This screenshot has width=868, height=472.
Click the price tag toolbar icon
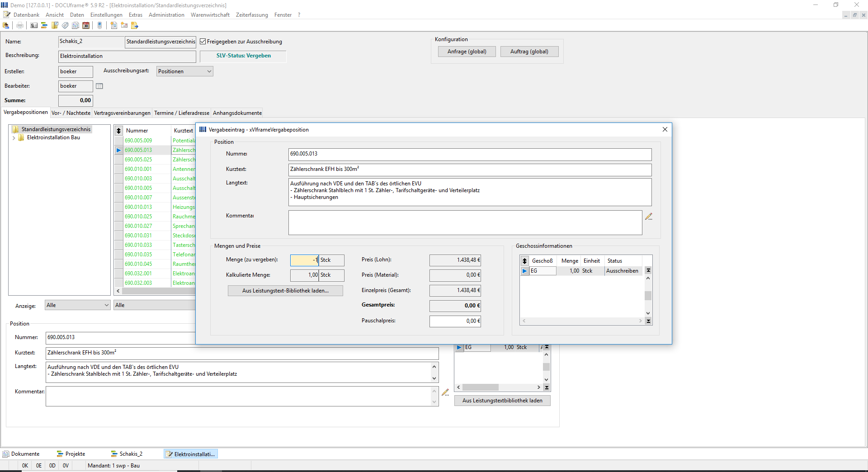tap(65, 25)
